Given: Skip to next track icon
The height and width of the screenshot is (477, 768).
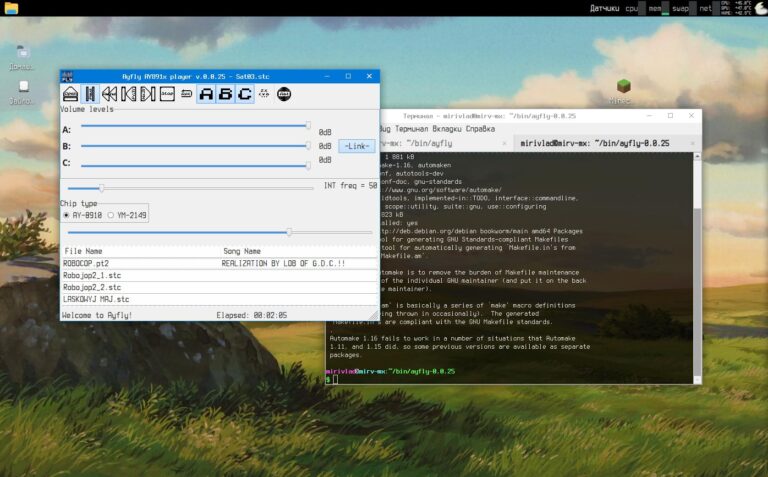Looking at the screenshot, I should (147, 94).
